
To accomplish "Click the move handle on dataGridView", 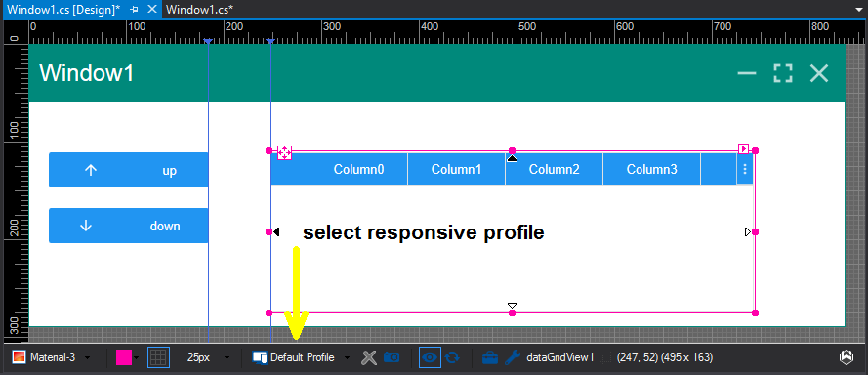I will click(x=284, y=153).
